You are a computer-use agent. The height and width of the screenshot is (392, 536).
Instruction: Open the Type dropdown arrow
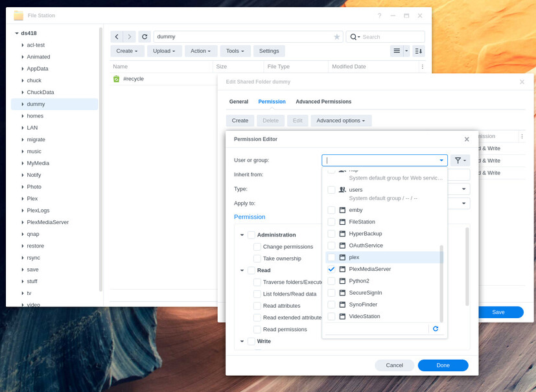pyautogui.click(x=464, y=189)
